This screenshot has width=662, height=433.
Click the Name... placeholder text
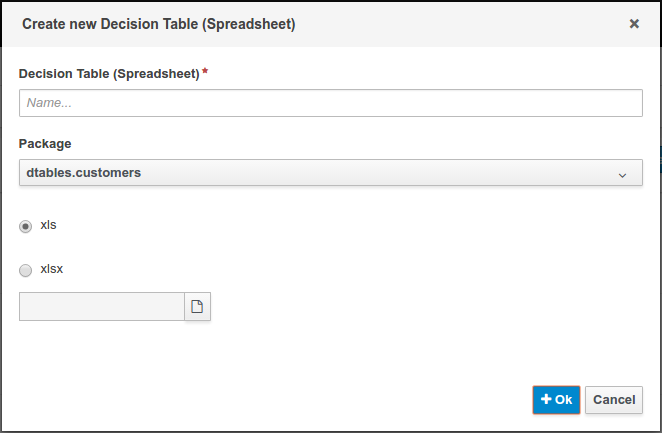(49, 103)
